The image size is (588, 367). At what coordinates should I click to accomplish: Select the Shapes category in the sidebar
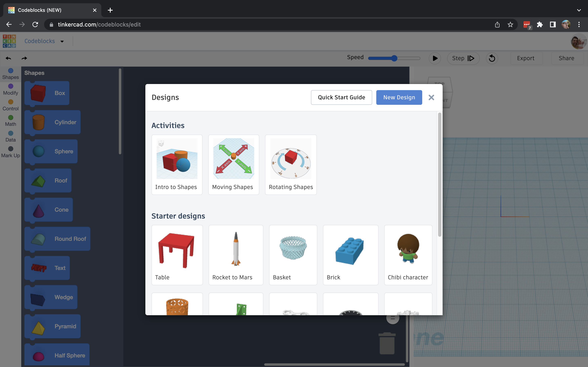pyautogui.click(x=10, y=74)
